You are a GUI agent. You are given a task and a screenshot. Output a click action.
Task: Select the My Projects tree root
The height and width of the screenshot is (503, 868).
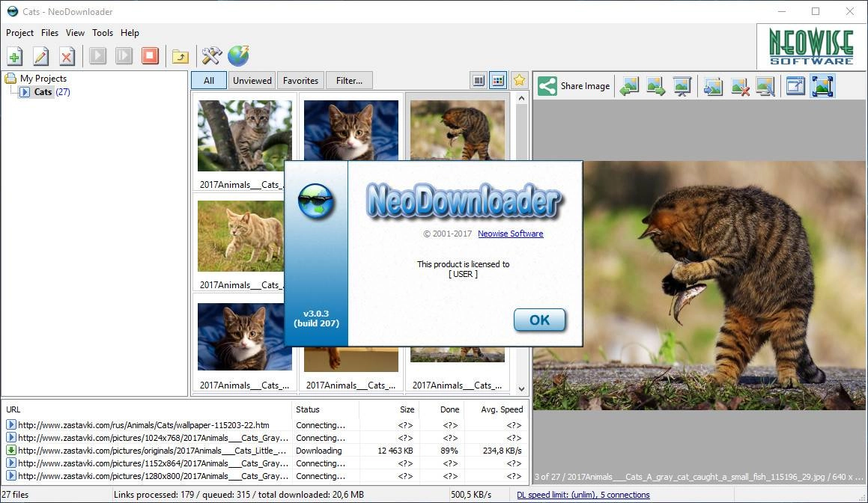click(x=43, y=79)
